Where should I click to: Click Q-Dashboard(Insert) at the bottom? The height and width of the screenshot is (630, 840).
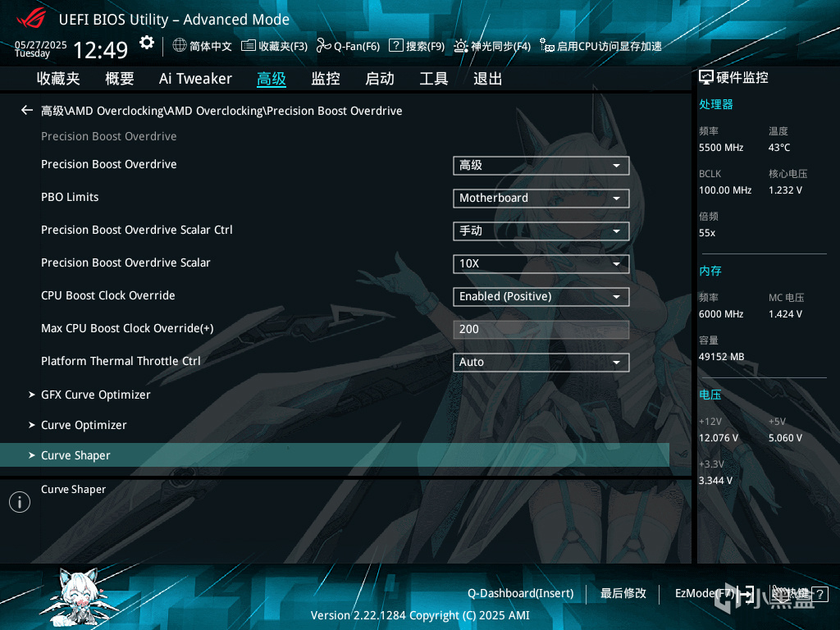click(x=521, y=594)
